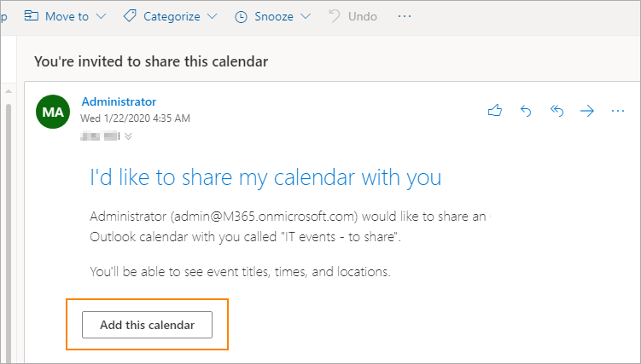Image resolution: width=641 pixels, height=364 pixels.
Task: Click the Reply arrow icon
Action: 526,111
